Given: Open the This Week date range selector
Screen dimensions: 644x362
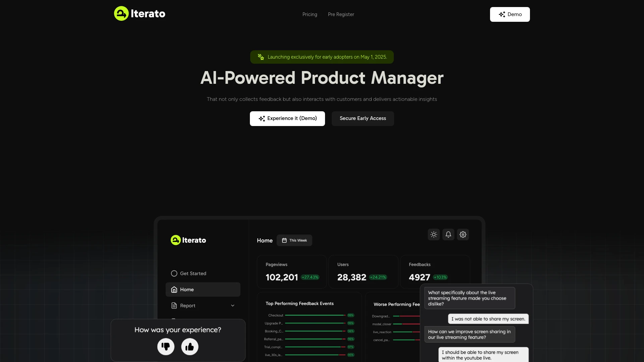Looking at the screenshot, I should coord(294,240).
